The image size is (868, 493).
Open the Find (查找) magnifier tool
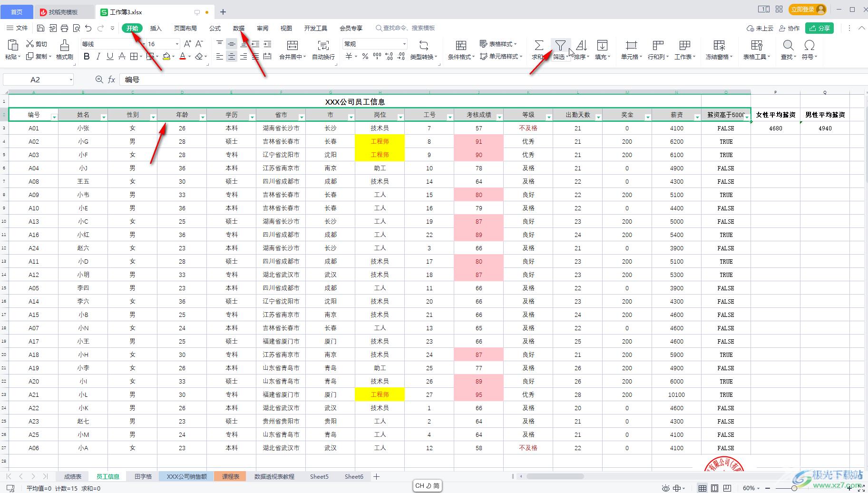click(788, 49)
